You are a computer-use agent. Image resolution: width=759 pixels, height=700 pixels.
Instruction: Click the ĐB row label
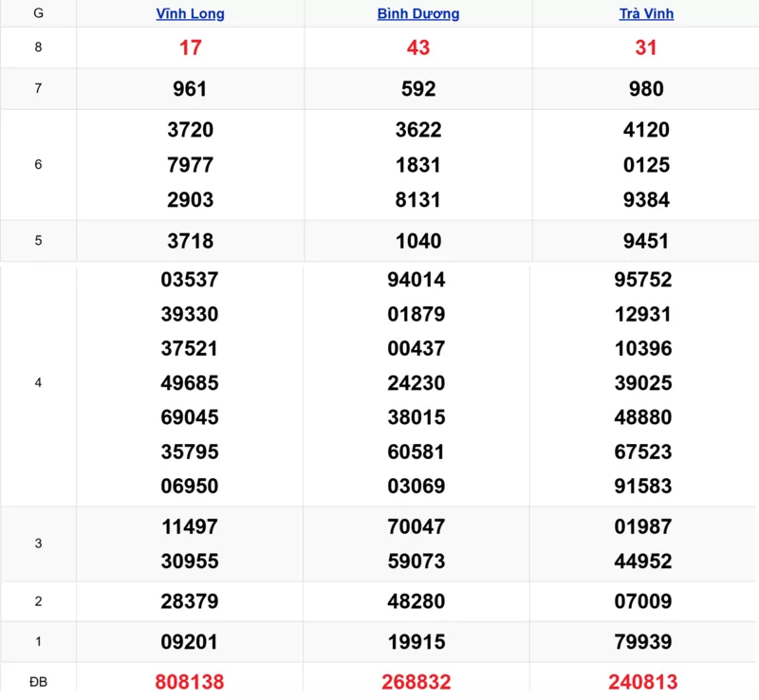pos(38,682)
